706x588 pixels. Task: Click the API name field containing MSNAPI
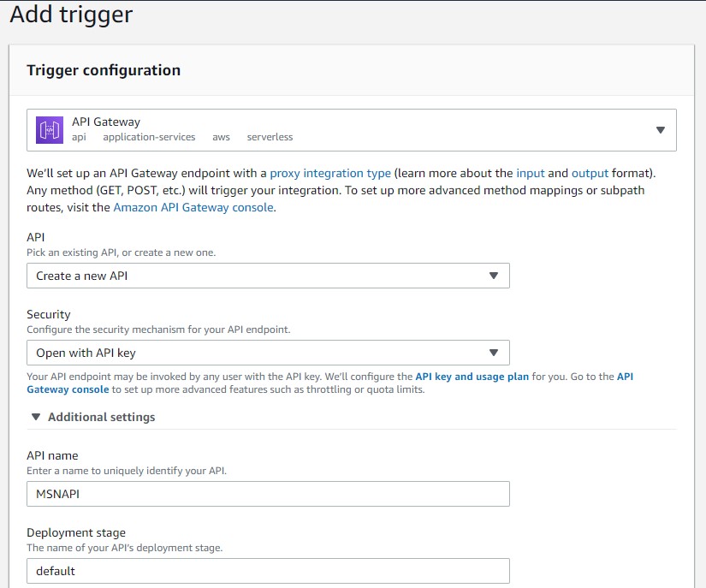(x=268, y=494)
